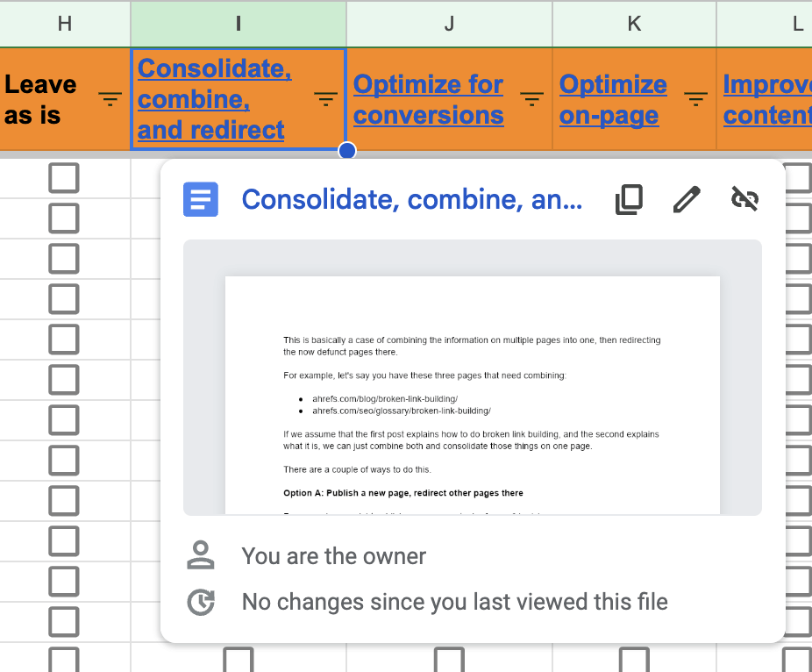Copy the linked document using the copy icon
812x672 pixels.
coord(629,199)
